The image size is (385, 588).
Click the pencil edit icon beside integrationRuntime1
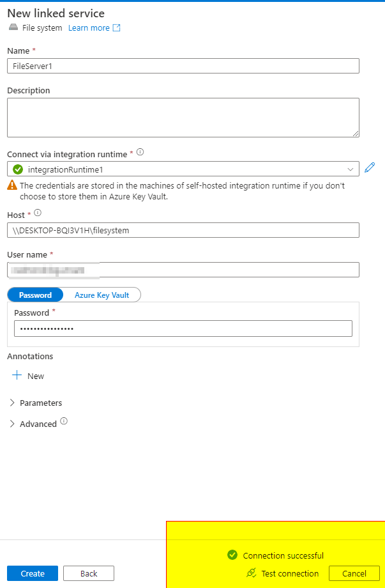[369, 167]
